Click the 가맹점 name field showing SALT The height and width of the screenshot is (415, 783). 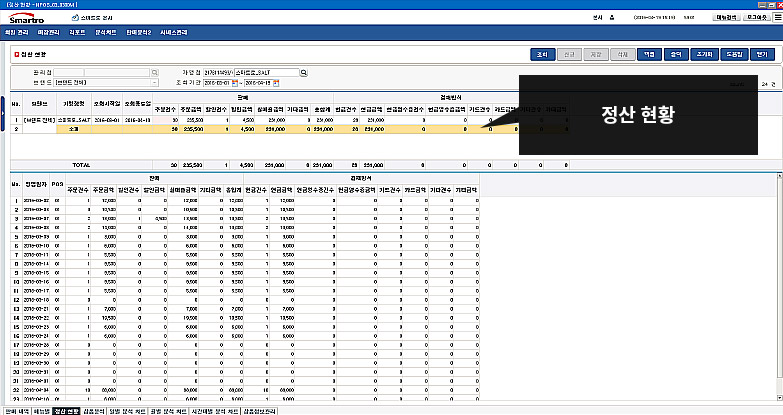267,73
